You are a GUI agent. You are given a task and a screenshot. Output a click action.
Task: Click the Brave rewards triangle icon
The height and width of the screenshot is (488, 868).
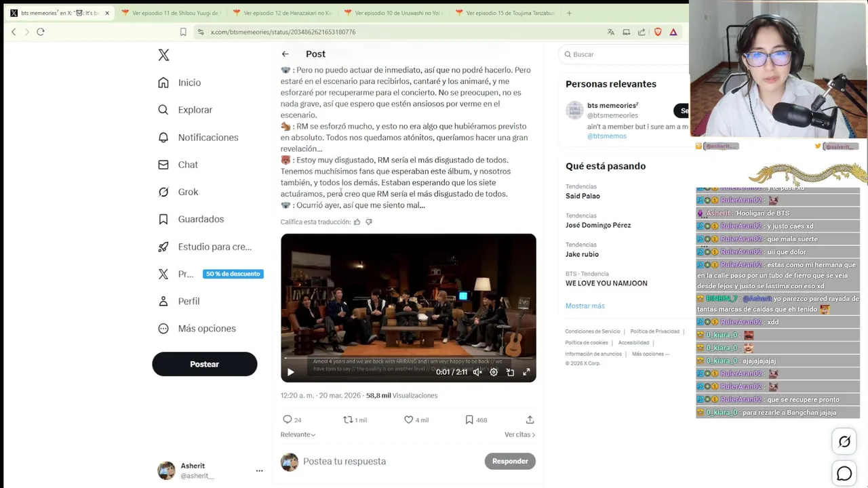tap(673, 32)
